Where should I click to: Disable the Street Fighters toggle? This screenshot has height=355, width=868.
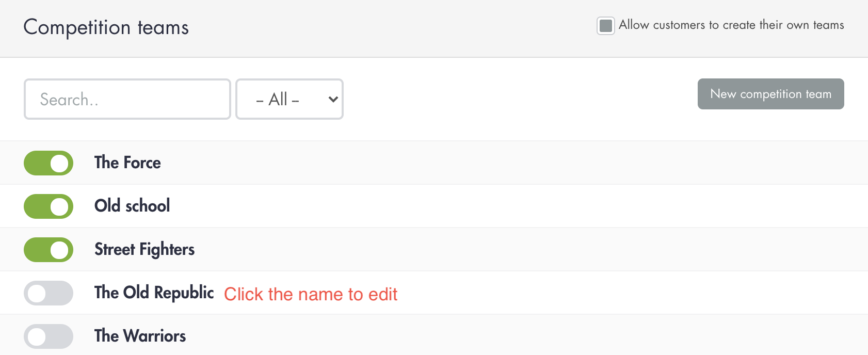pos(48,249)
